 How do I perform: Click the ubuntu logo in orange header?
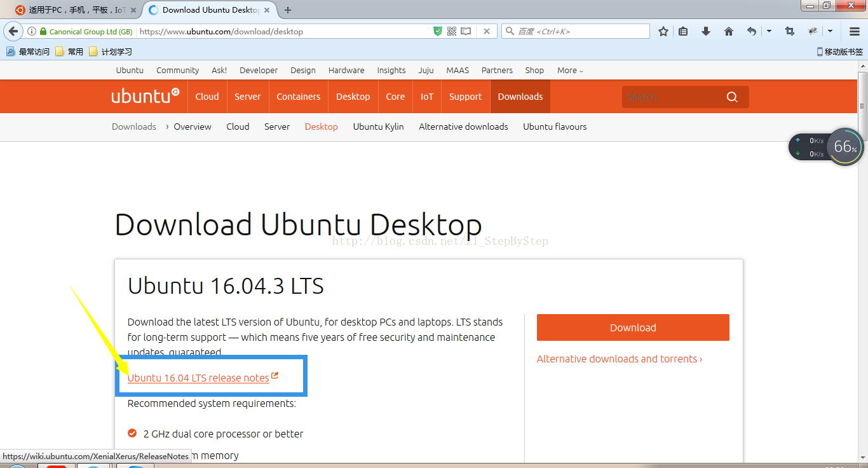click(146, 97)
